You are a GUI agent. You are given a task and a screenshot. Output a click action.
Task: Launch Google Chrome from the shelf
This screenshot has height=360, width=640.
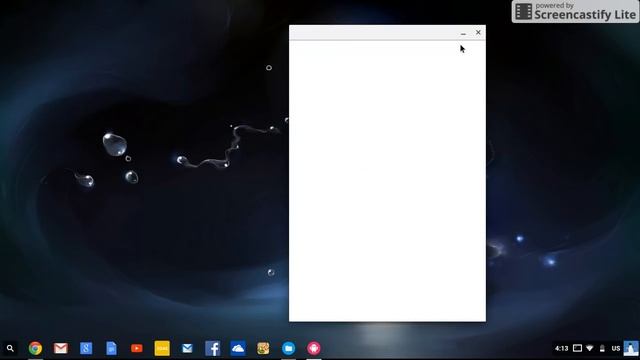[x=36, y=348]
